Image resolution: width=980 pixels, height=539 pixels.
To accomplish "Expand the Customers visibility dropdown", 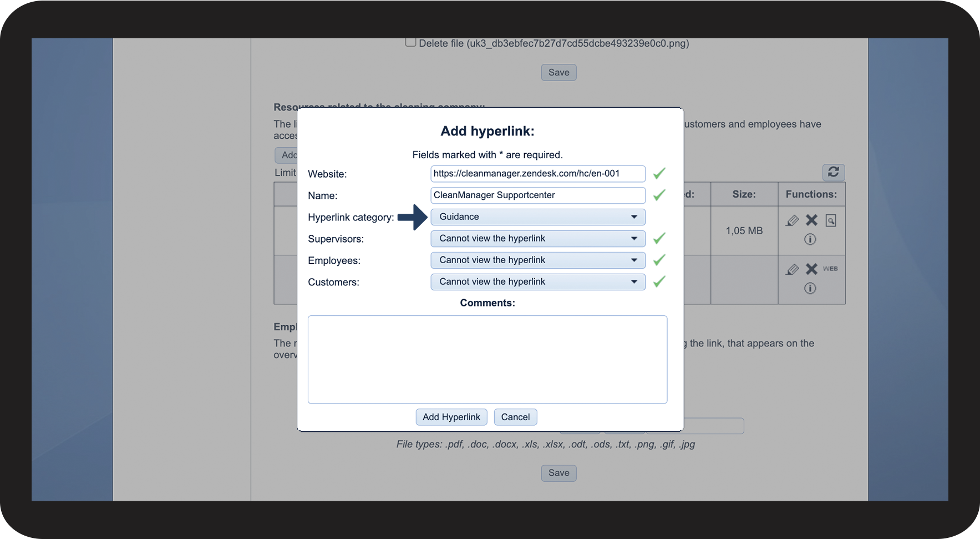I will point(537,282).
